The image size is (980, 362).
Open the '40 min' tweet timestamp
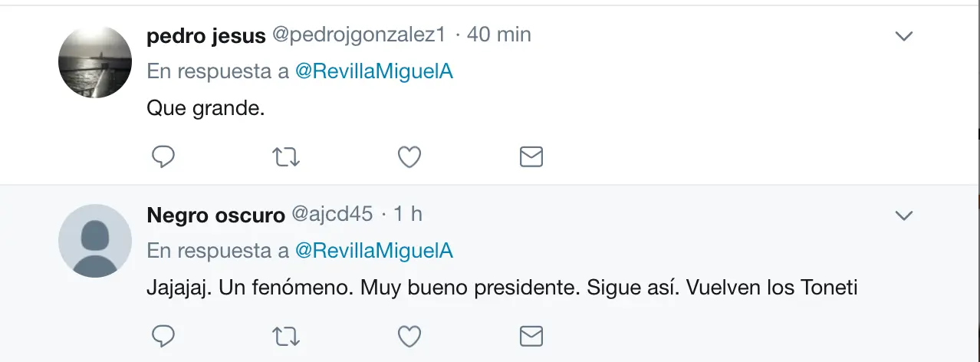pyautogui.click(x=498, y=35)
